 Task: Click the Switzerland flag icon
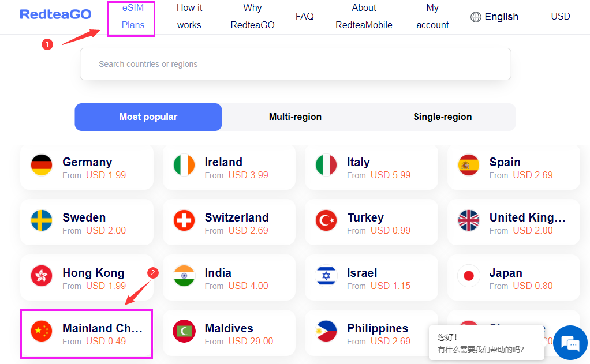(x=184, y=221)
